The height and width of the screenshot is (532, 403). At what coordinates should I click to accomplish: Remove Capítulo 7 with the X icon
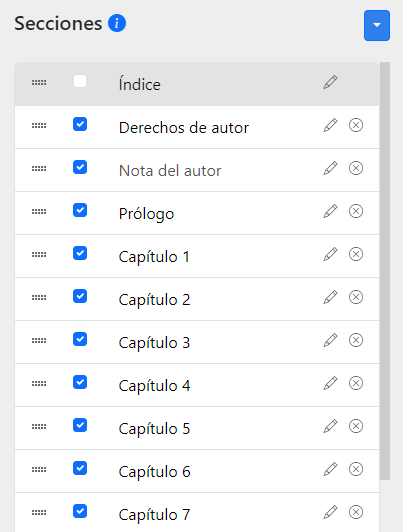(x=356, y=512)
